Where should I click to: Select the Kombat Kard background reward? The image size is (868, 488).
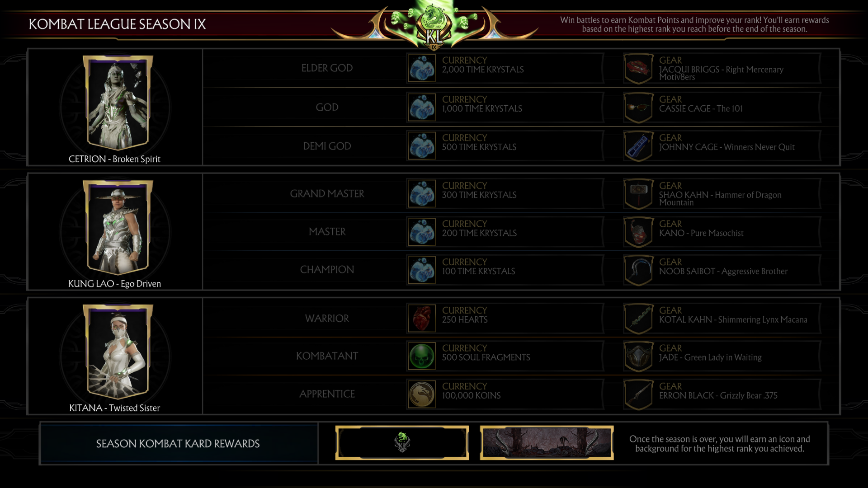click(x=547, y=443)
